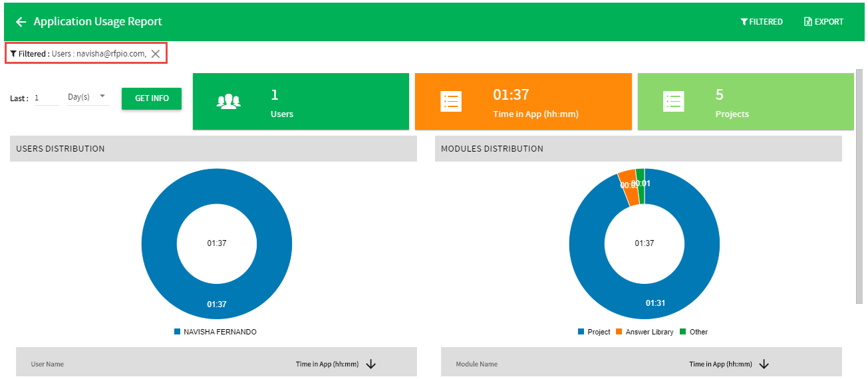
Task: Click the Application Usage Report title
Action: click(98, 22)
